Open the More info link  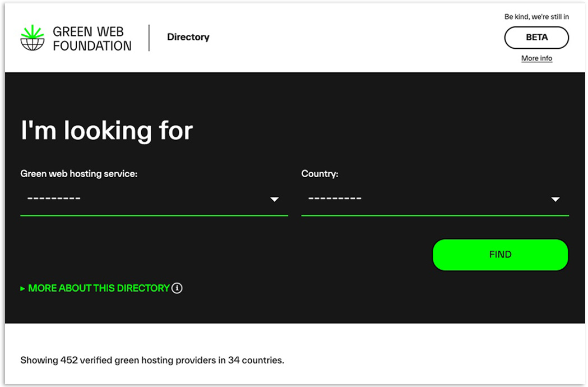pyautogui.click(x=536, y=58)
